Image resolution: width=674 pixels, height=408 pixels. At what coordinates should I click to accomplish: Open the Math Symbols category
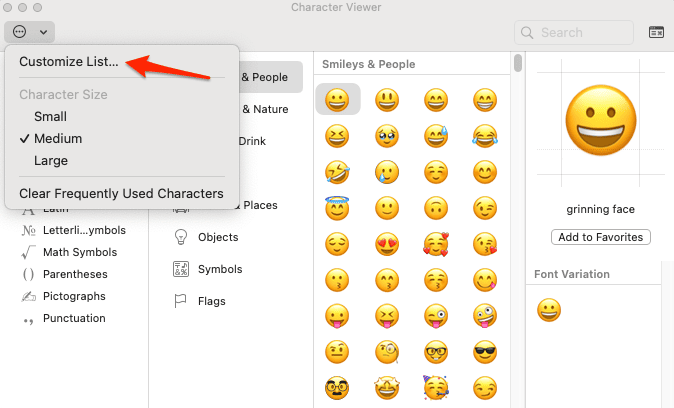pos(79,252)
